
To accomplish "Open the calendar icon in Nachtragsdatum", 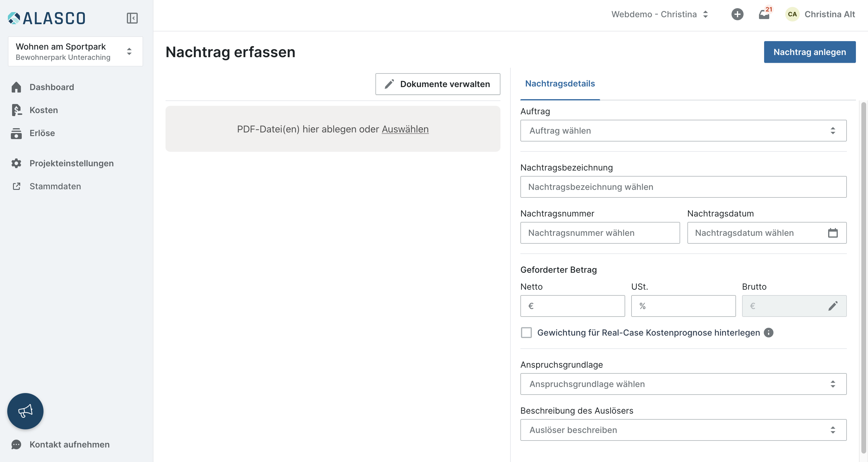I will pos(833,233).
